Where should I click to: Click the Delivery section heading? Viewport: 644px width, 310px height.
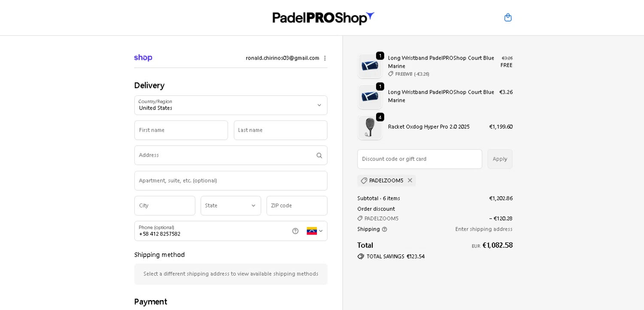[x=149, y=85]
